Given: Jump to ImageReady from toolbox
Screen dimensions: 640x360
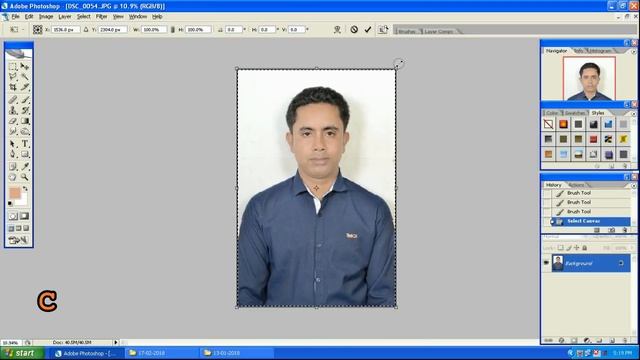Looking at the screenshot, I should coord(18,240).
